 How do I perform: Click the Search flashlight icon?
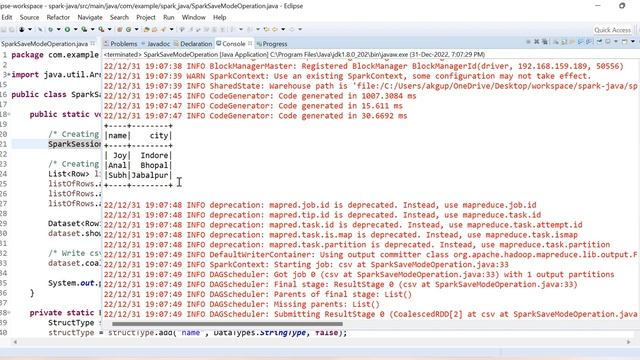point(163,29)
